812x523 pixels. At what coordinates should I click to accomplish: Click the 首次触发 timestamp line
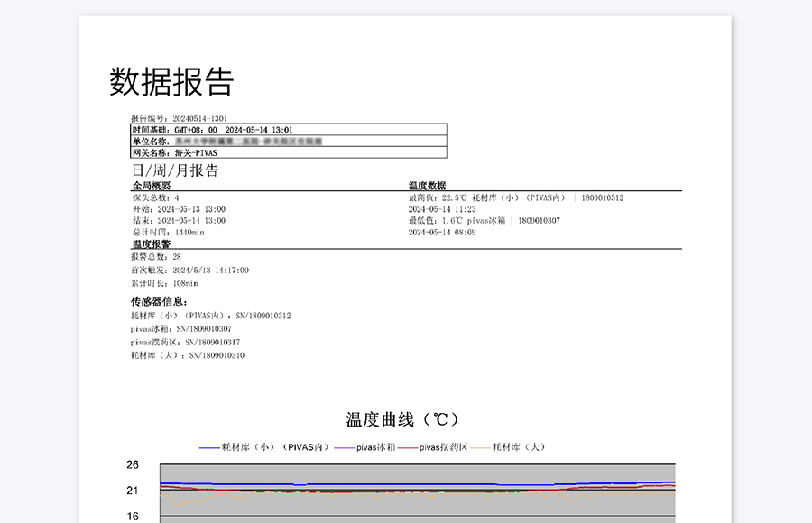pyautogui.click(x=189, y=271)
